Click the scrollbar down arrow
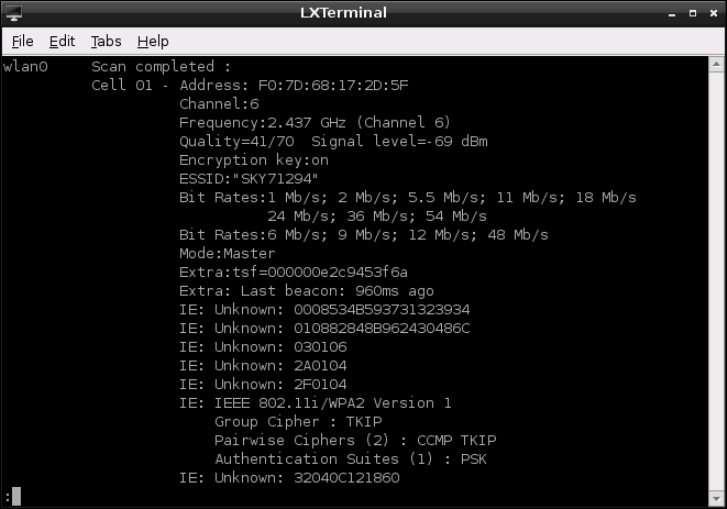The image size is (727, 509). click(x=716, y=498)
